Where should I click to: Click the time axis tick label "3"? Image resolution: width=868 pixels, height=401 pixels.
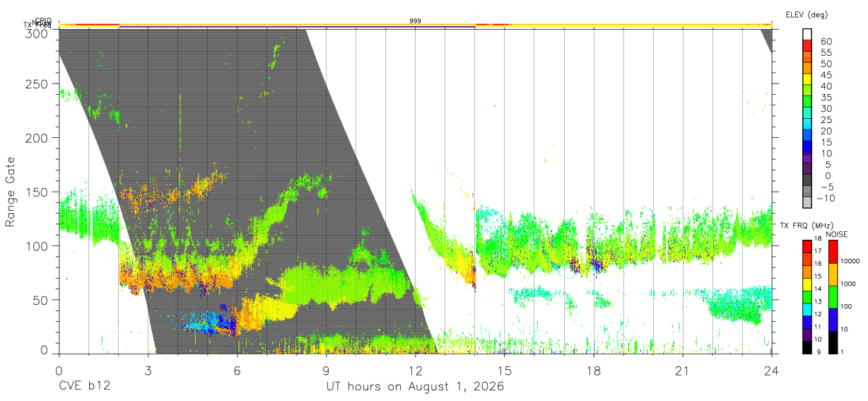(148, 371)
